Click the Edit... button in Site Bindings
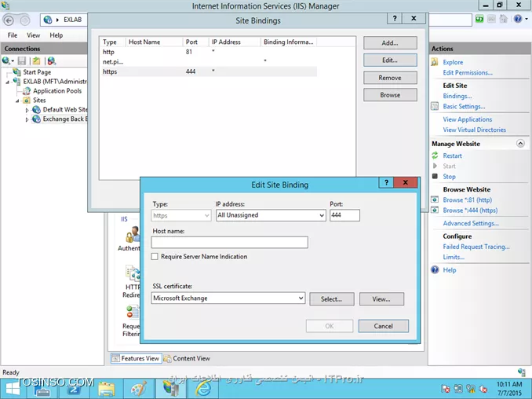Screen dimensions: 532x399 tap(390, 60)
